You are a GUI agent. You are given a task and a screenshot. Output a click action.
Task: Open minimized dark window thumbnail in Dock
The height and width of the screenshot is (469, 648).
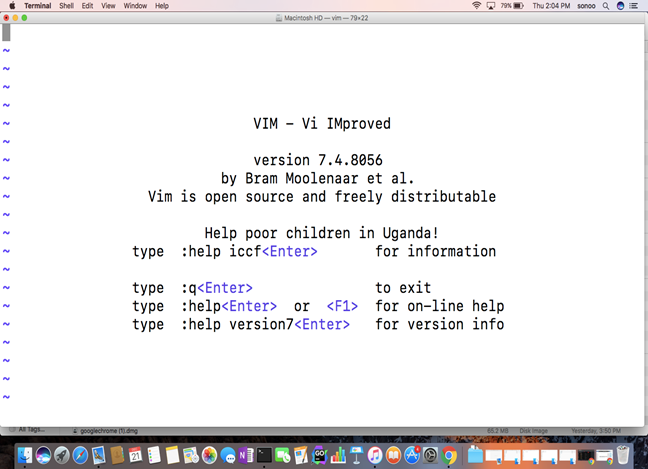pos(586,456)
